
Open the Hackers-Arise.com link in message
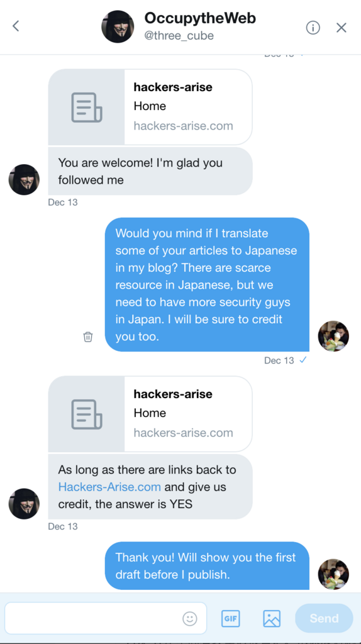(109, 487)
